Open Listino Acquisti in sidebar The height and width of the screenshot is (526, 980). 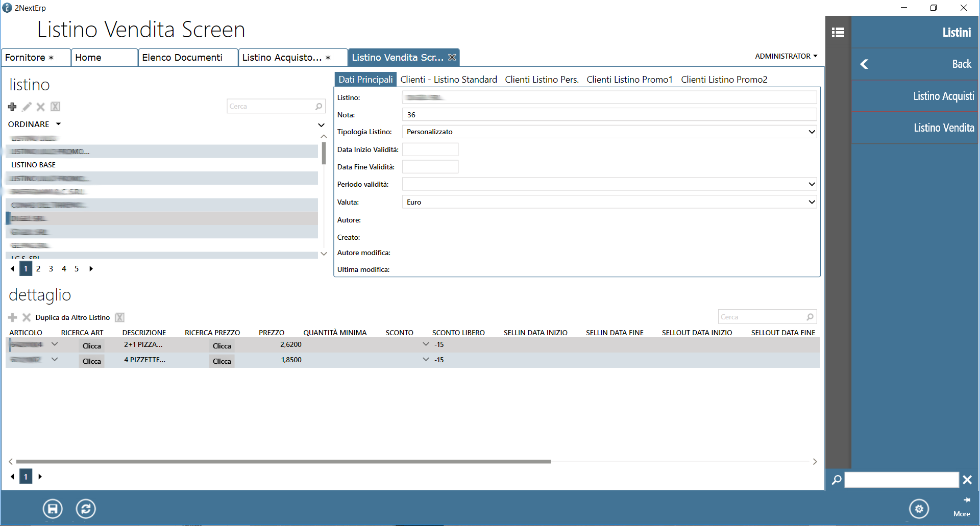915,96
